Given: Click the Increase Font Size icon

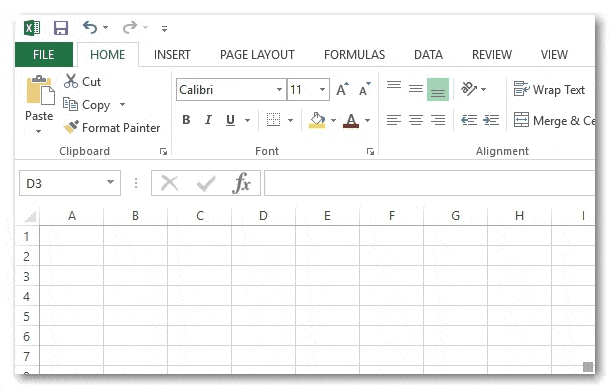Looking at the screenshot, I should [x=342, y=89].
